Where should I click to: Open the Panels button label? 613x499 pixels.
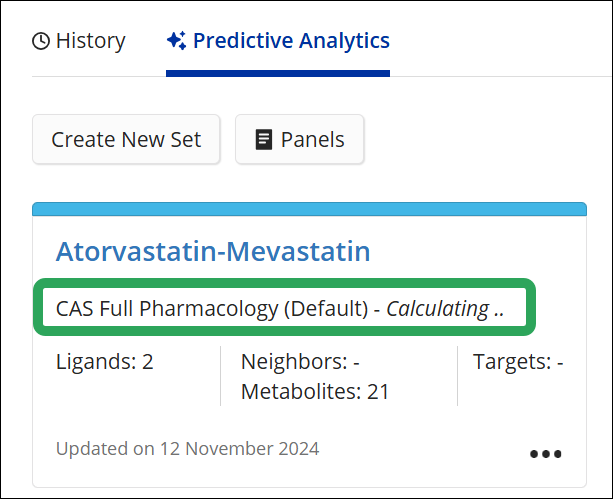[x=312, y=140]
